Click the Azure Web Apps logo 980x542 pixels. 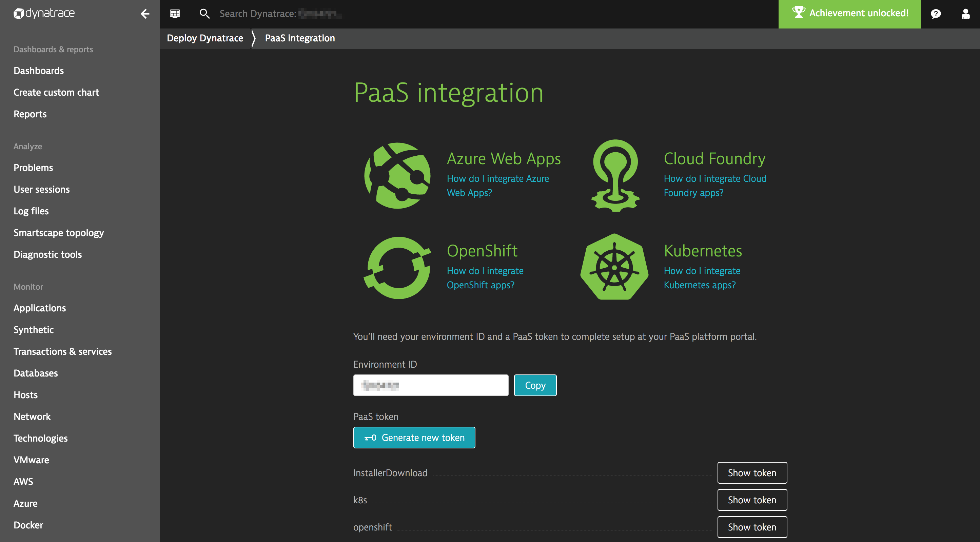(x=397, y=175)
